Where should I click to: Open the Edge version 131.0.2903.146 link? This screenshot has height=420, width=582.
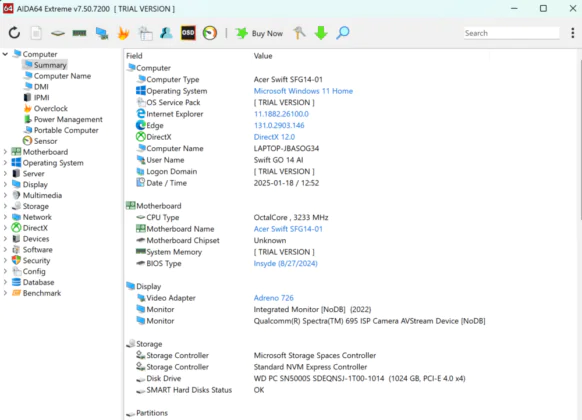pos(279,125)
